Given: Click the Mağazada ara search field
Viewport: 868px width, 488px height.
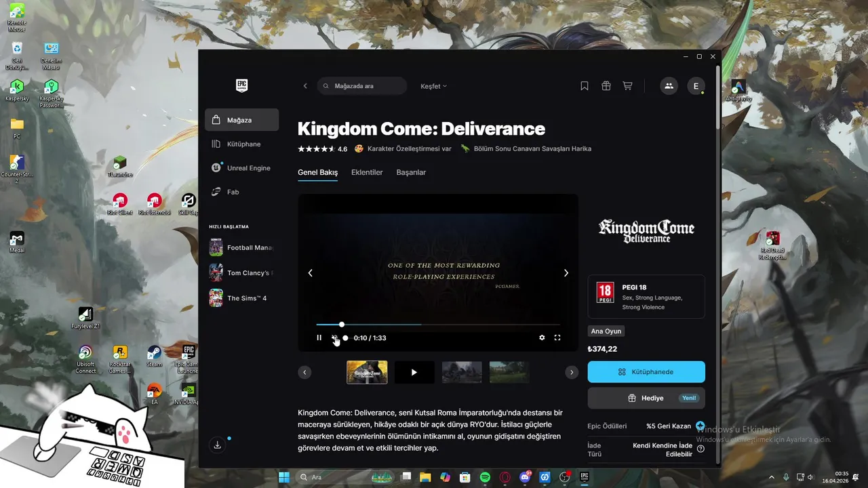Looking at the screenshot, I should coord(361,86).
